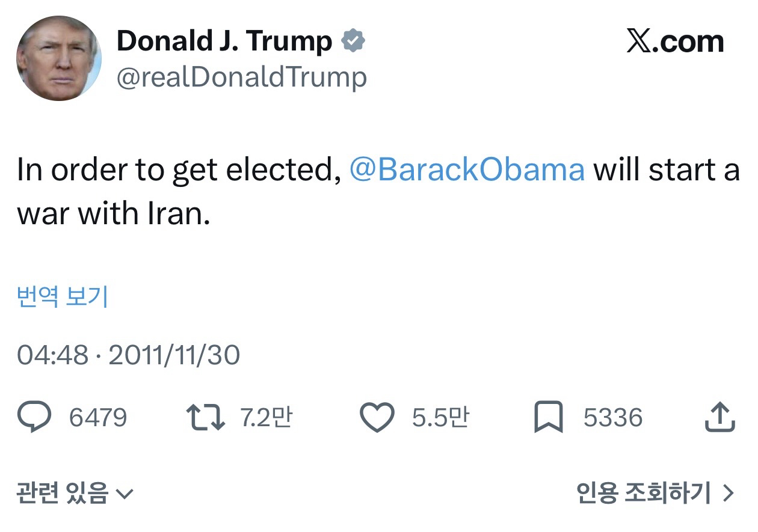Image resolution: width=758 pixels, height=532 pixels.
Task: Bookmark this tweet with the bookmark icon
Action: pyautogui.click(x=548, y=418)
